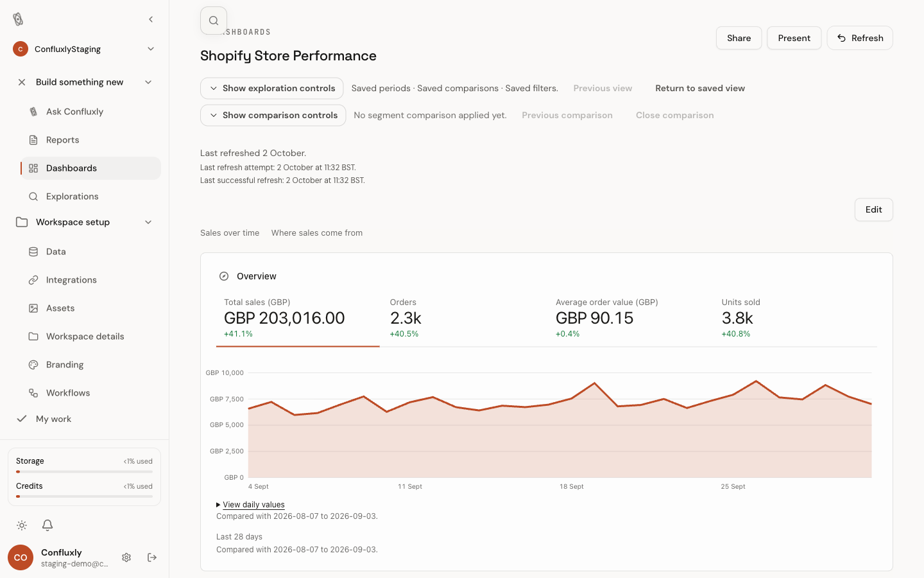
Task: Click Return to saved view
Action: (700, 88)
